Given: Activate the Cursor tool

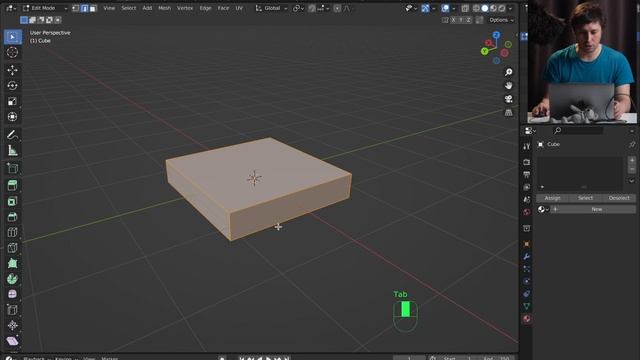Looking at the screenshot, I should point(13,52).
